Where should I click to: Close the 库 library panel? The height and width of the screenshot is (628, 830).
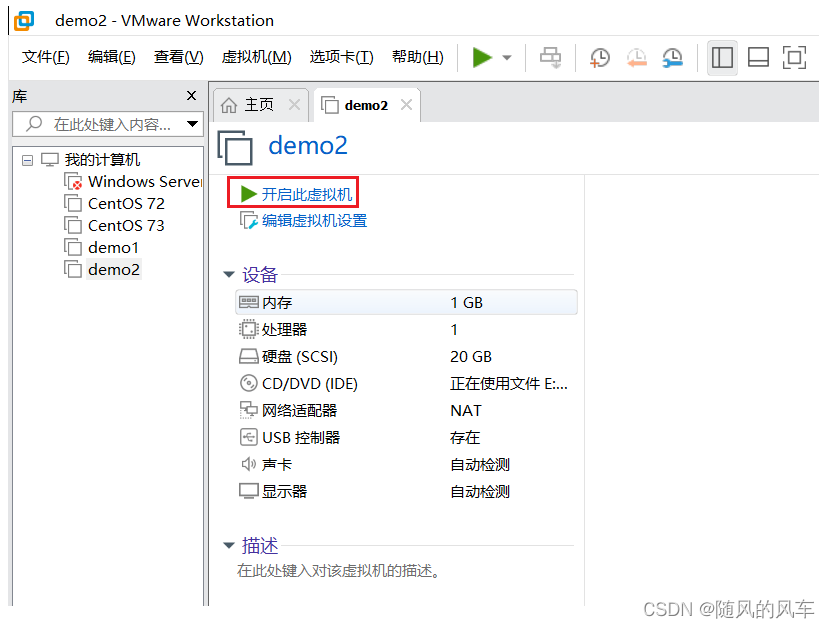coord(191,96)
